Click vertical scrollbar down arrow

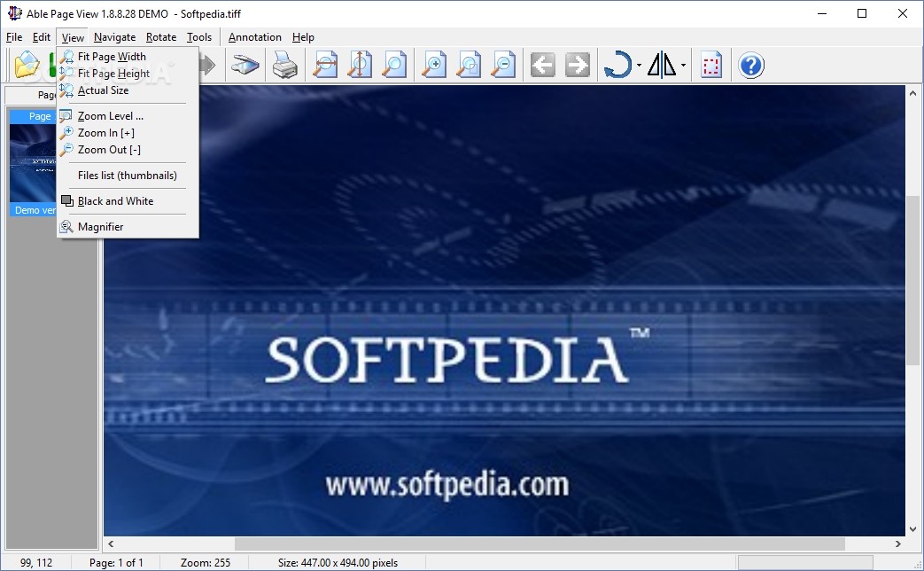(x=912, y=528)
